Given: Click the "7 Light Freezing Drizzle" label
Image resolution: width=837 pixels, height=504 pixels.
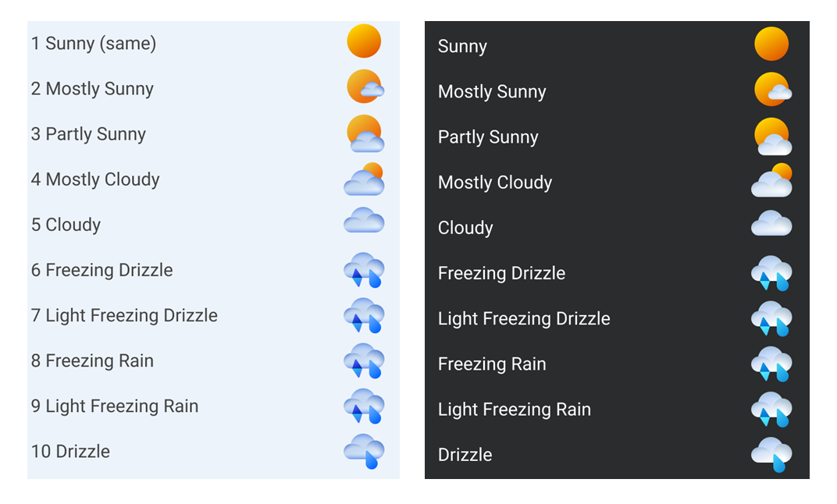Looking at the screenshot, I should 124,315.
